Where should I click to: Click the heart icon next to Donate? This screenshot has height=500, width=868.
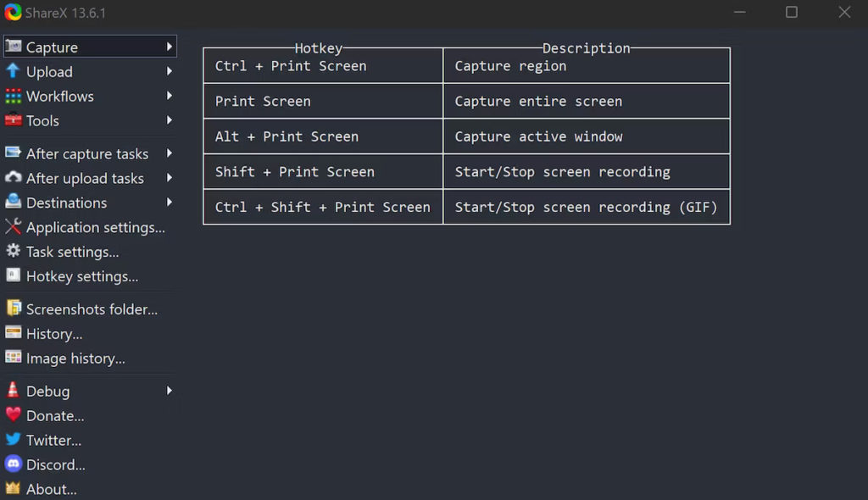(x=13, y=415)
